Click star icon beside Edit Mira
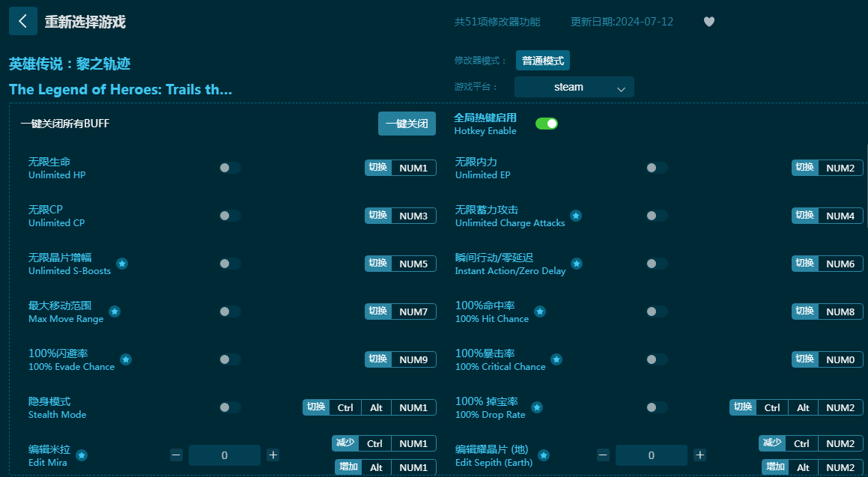Screen dimensions: 868x477 click(82, 455)
